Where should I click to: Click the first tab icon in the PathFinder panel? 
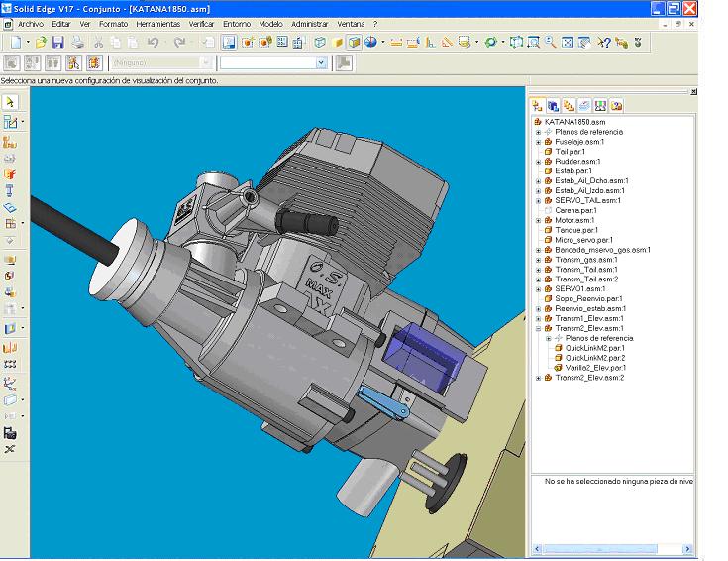(538, 105)
